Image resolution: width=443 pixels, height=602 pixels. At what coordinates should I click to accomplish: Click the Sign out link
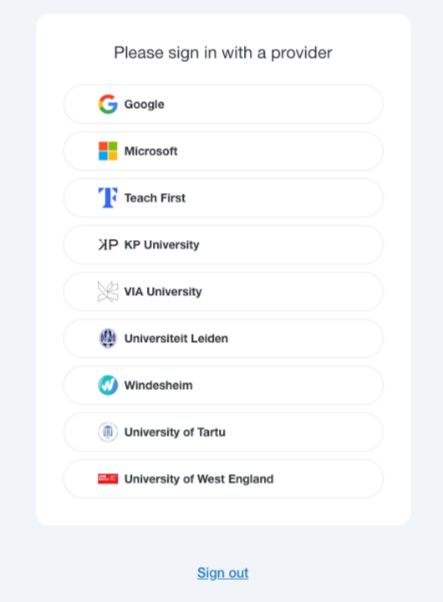pos(223,573)
